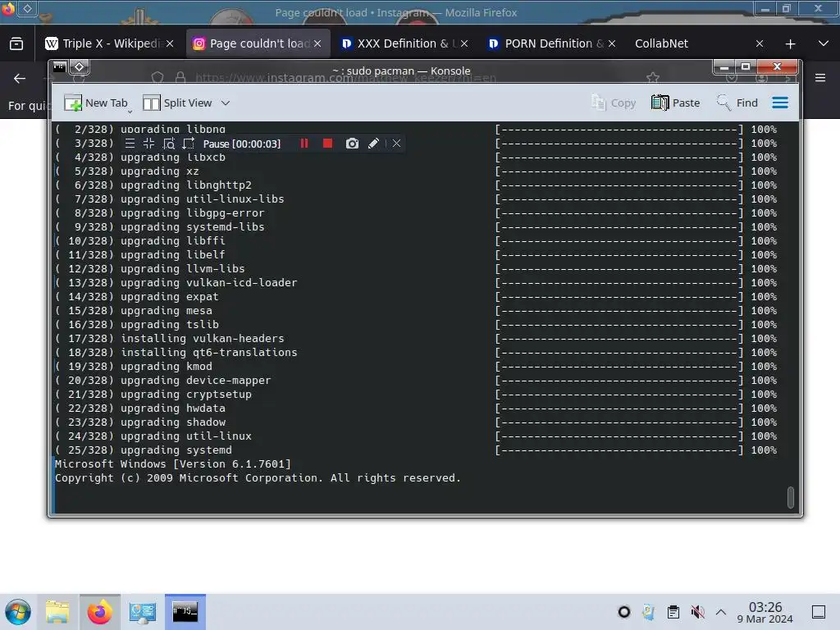Open Find in Konsole toolbar
This screenshot has height=630, width=840.
[x=737, y=103]
